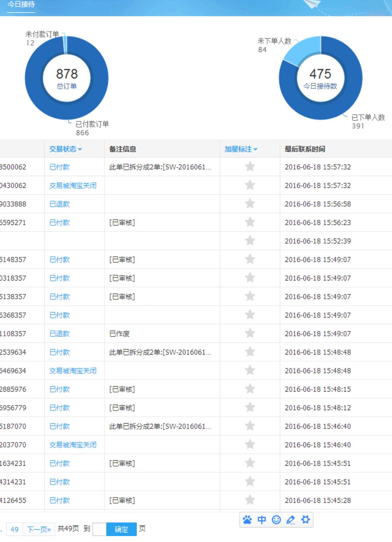The width and height of the screenshot is (392, 542).
Task: Click the page number input field
Action: (99, 529)
